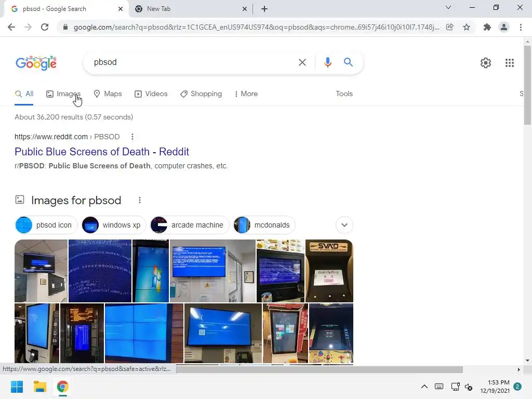
Task: Click the reddit.com PBSOD URL
Action: coord(67,137)
